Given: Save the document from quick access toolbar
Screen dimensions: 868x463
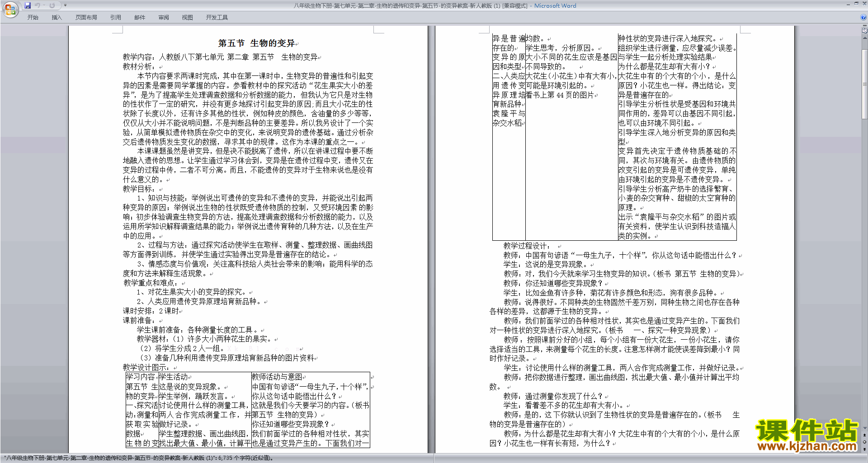Looking at the screenshot, I should (28, 5).
